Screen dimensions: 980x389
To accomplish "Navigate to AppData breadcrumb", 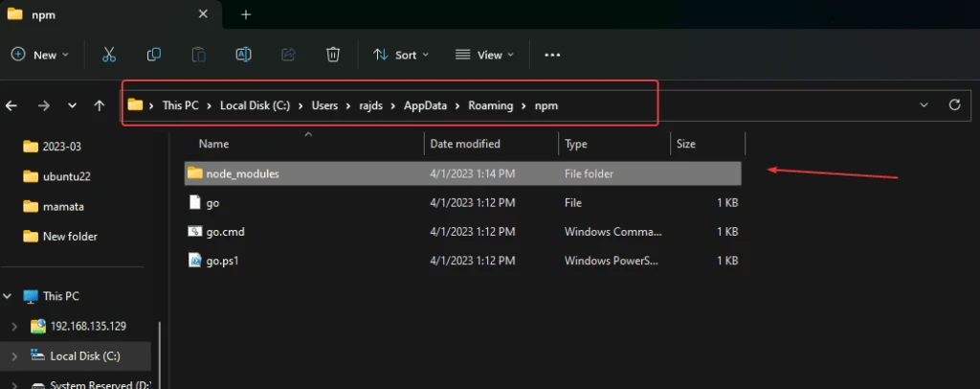I will pyautogui.click(x=425, y=105).
